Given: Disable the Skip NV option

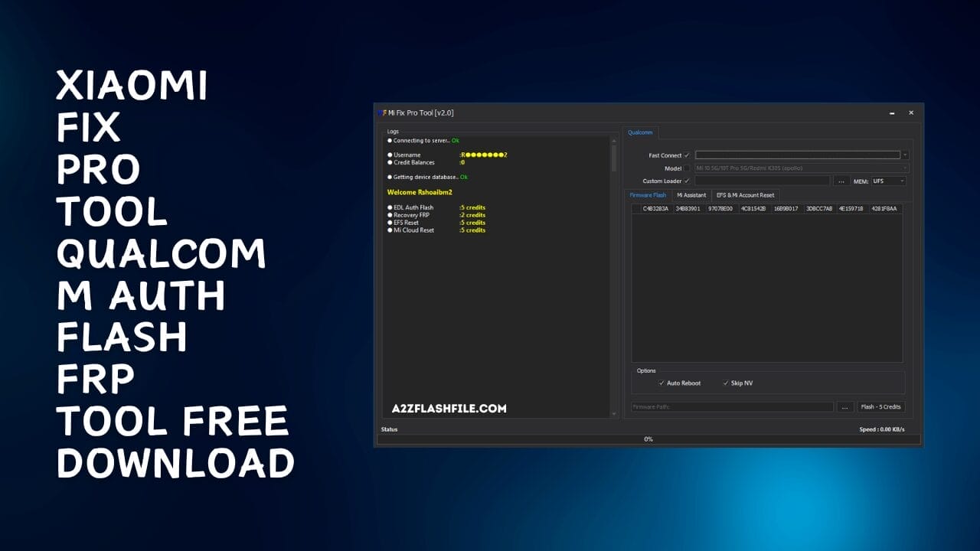Looking at the screenshot, I should [726, 383].
